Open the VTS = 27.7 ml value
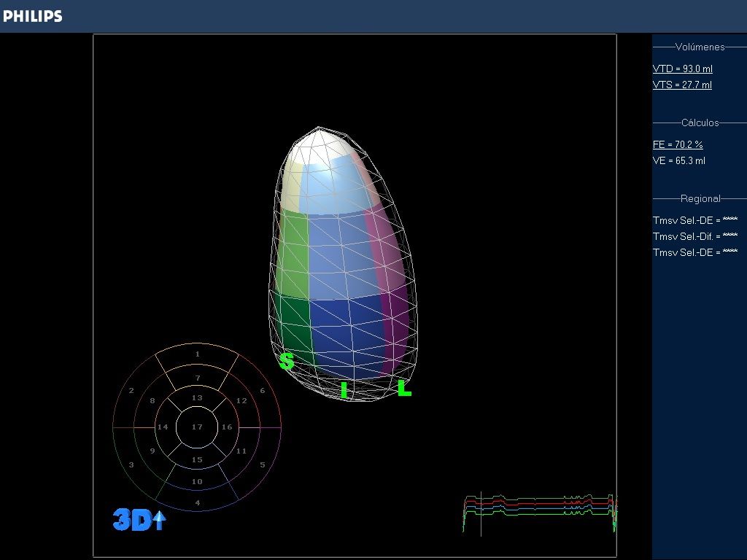The width and height of the screenshot is (747, 560). (x=682, y=85)
